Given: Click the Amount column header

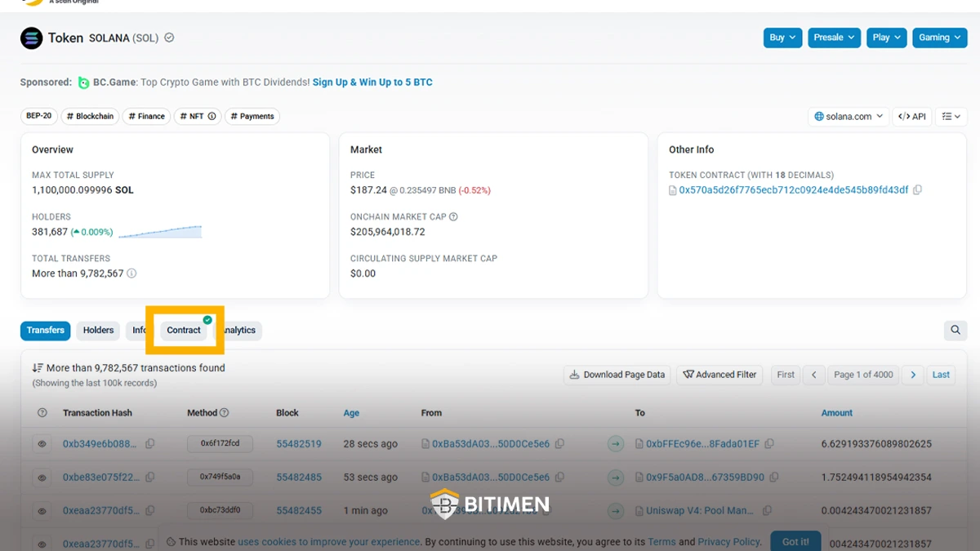Looking at the screenshot, I should click(x=837, y=413).
